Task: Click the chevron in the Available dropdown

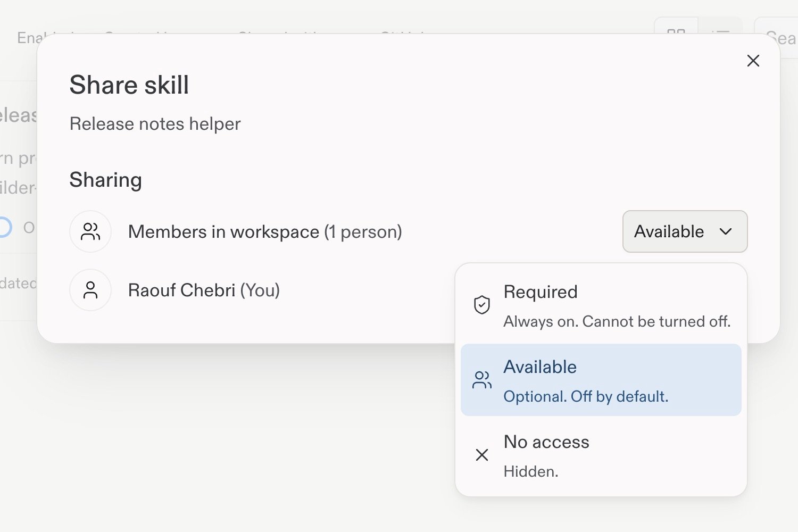Action: [726, 231]
